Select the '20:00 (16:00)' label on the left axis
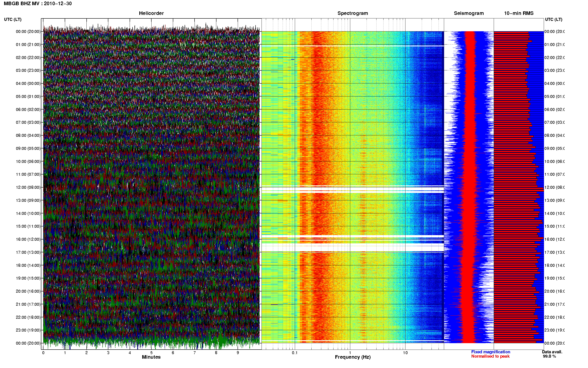This screenshot has width=588, height=368. [x=28, y=291]
